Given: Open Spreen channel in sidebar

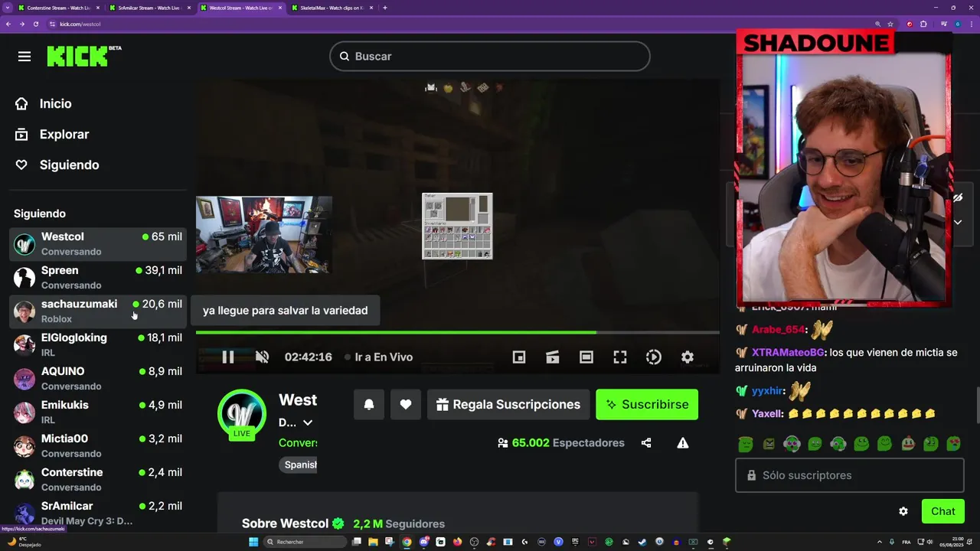Looking at the screenshot, I should point(98,277).
